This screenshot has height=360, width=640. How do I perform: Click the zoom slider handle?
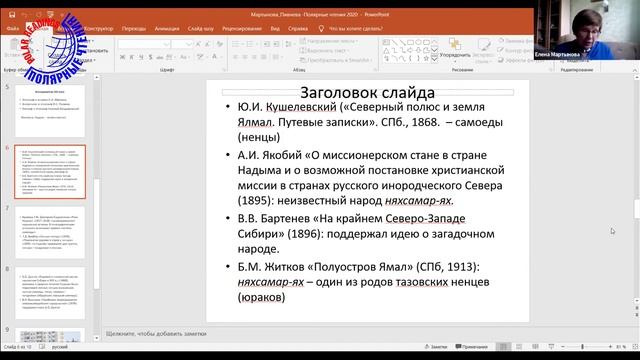coord(582,347)
